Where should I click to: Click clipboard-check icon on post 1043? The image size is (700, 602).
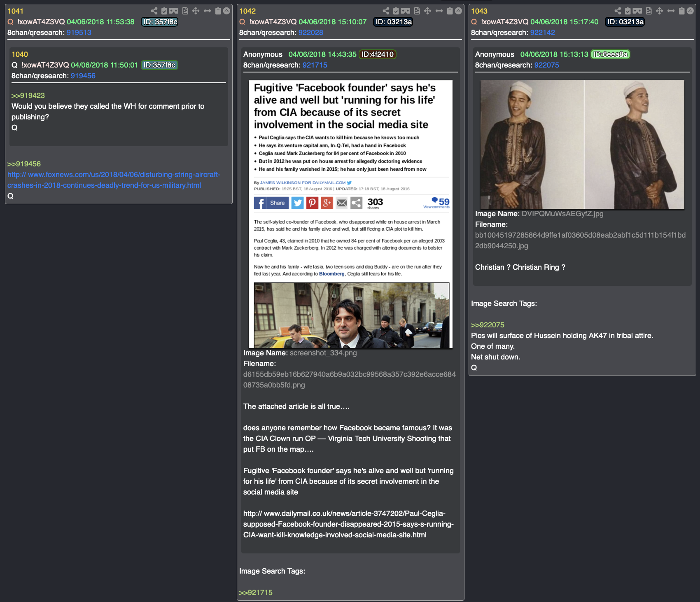628,11
